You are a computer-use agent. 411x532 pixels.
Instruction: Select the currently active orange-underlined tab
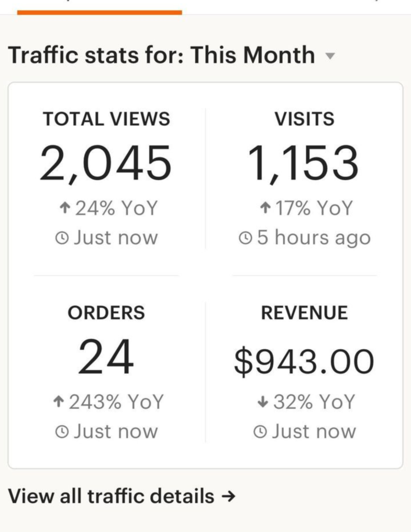tap(100, 7)
